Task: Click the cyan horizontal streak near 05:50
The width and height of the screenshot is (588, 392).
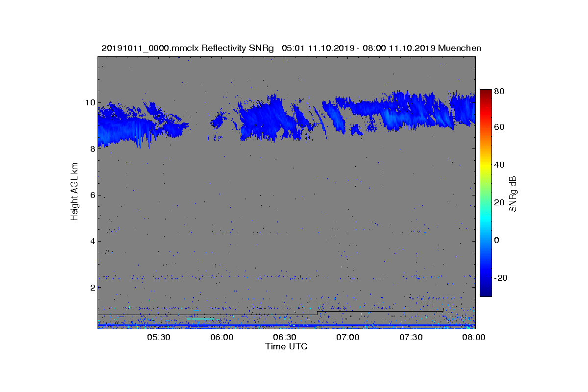Action: click(200, 318)
